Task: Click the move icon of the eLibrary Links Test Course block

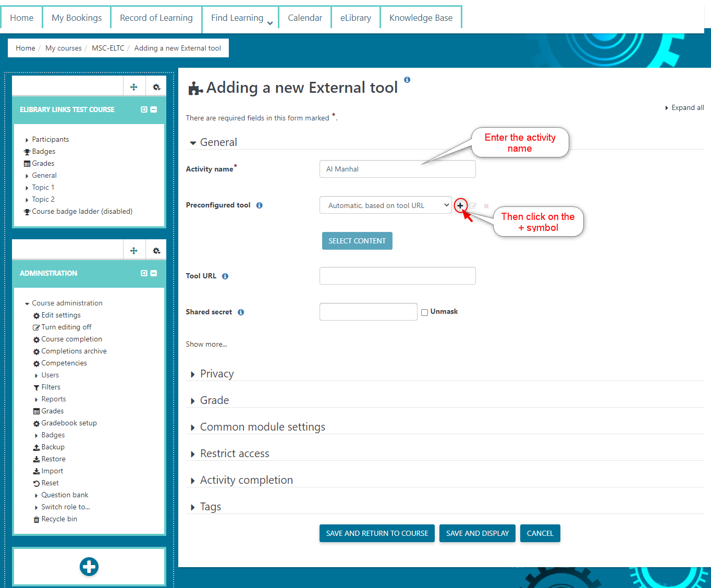Action: (x=134, y=87)
